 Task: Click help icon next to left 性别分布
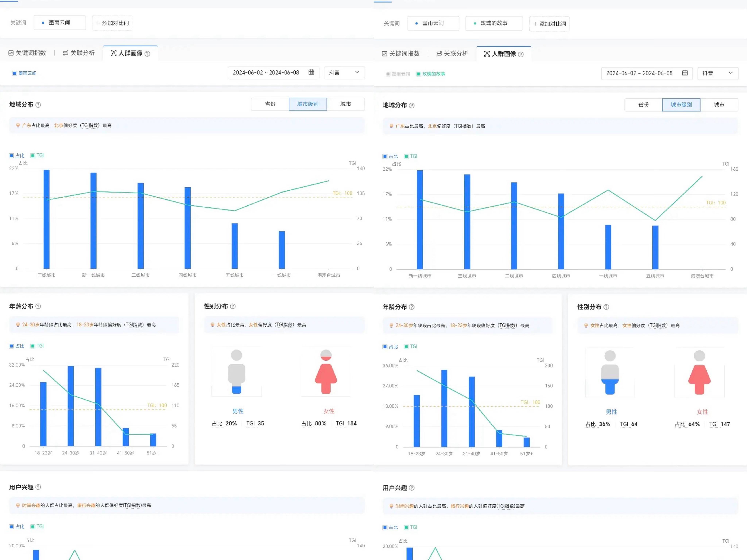233,306
